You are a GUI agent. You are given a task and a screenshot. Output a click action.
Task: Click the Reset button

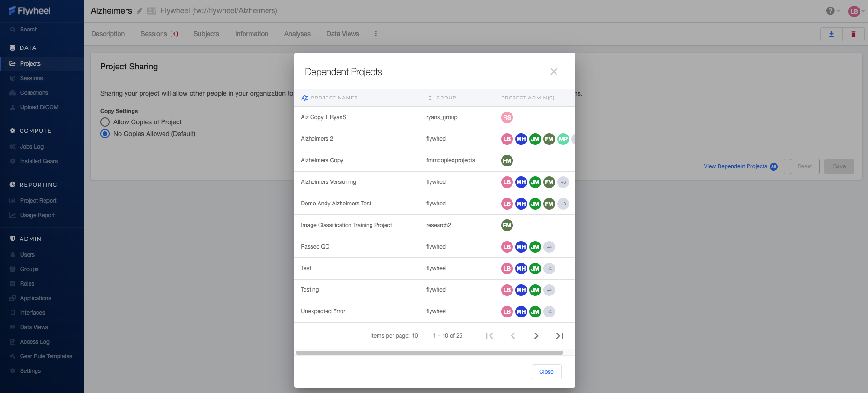coord(805,166)
